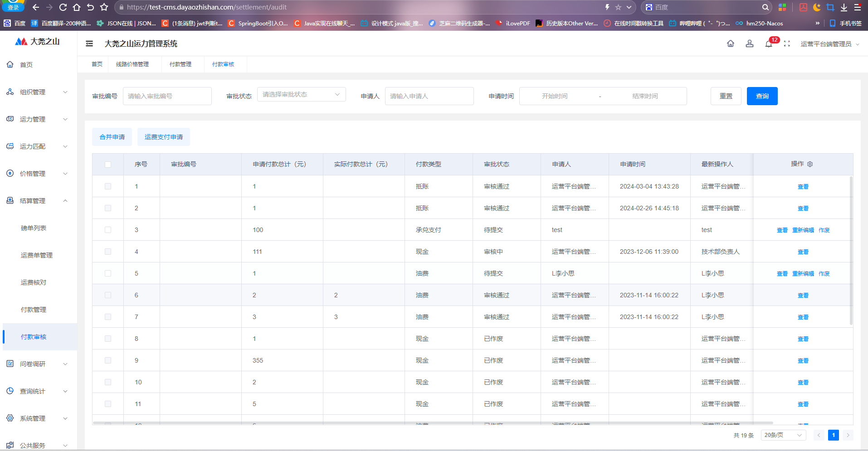
Task: Click the 开始时间 date field
Action: (555, 96)
